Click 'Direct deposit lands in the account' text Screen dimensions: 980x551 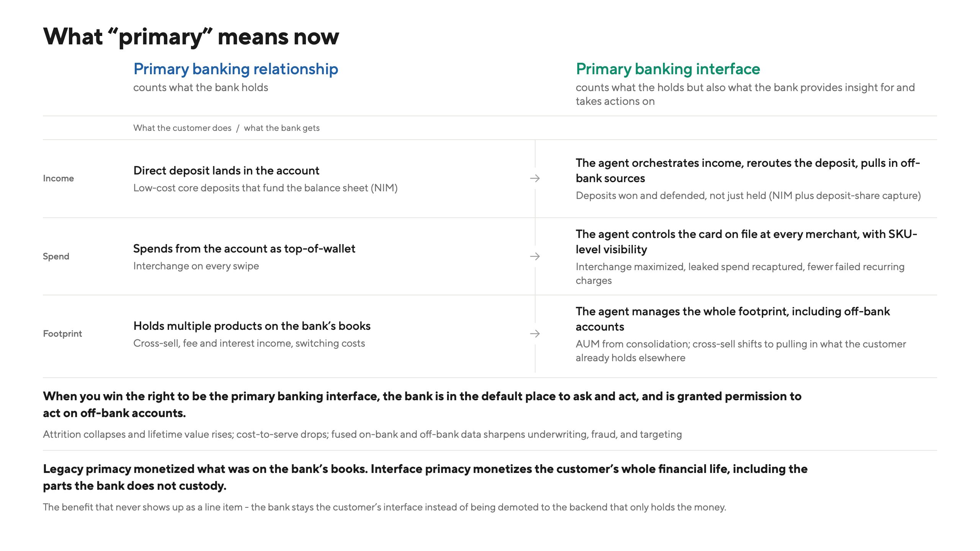click(x=226, y=171)
